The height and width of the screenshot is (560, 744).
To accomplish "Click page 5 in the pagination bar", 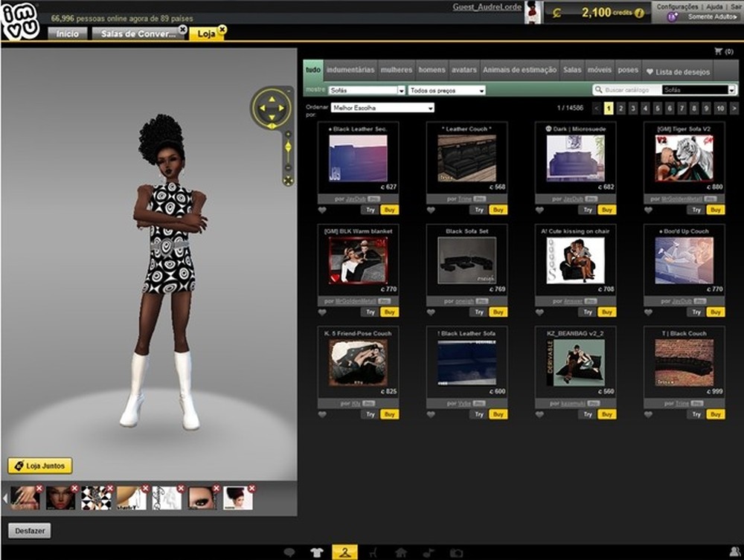I will pyautogui.click(x=657, y=107).
